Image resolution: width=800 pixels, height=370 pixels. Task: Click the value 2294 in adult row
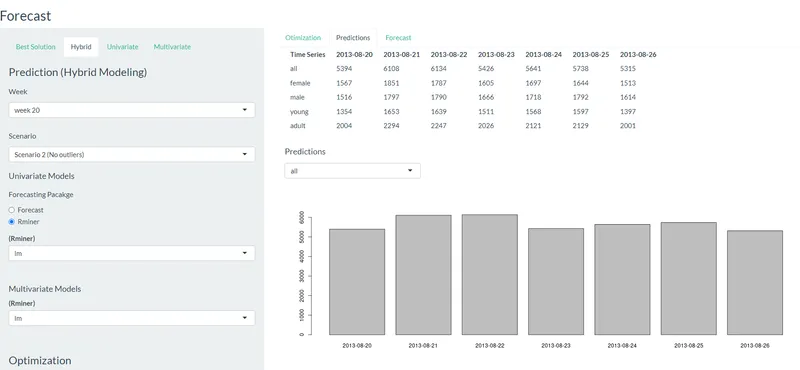pyautogui.click(x=391, y=126)
